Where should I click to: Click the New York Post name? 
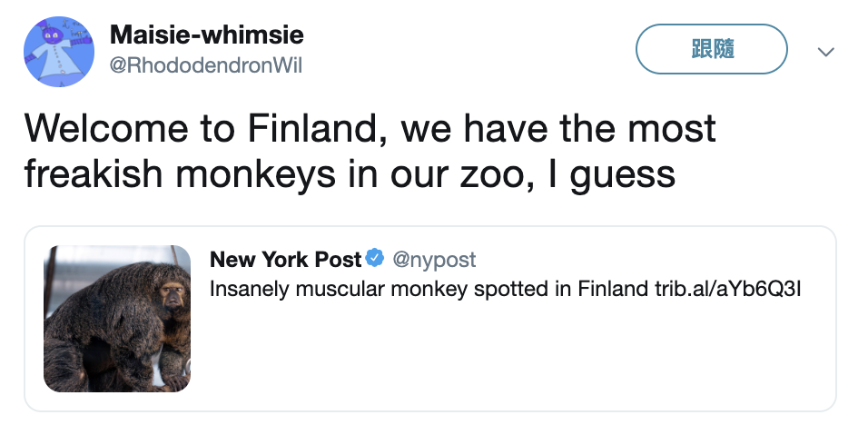pyautogui.click(x=285, y=260)
